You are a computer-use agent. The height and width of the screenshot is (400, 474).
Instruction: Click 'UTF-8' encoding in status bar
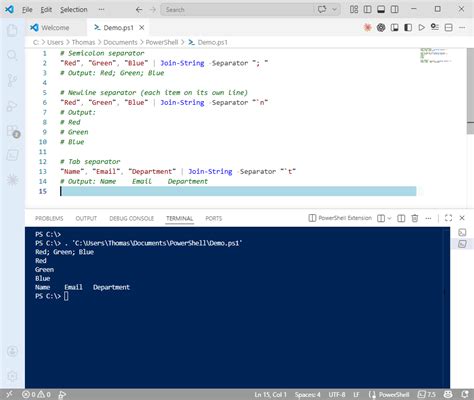[x=337, y=395]
